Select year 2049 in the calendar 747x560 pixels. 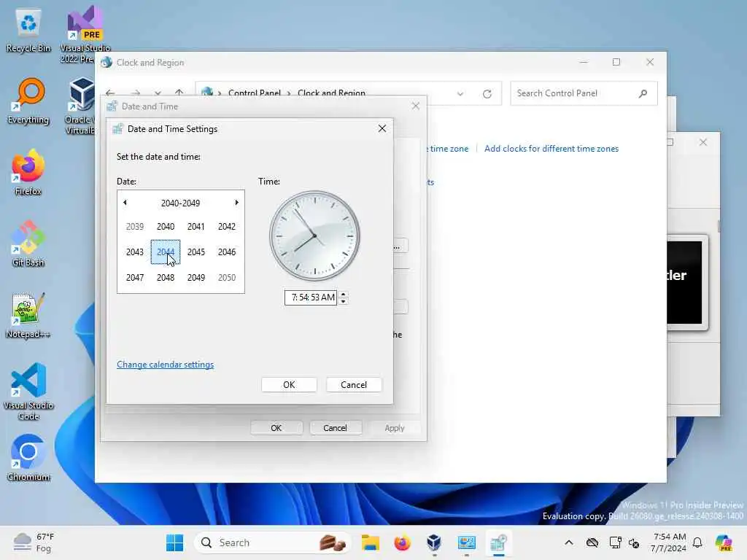coord(196,278)
